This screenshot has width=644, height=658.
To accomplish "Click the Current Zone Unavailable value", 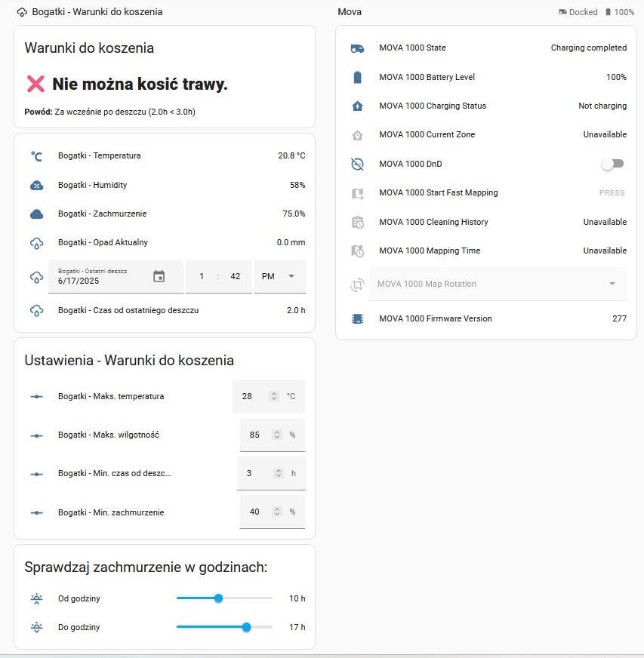I will click(x=605, y=135).
